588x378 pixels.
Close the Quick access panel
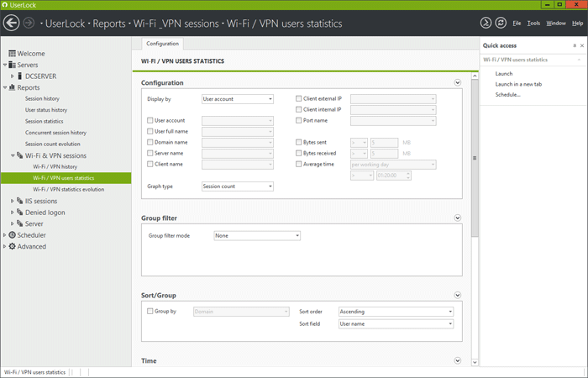coord(582,45)
